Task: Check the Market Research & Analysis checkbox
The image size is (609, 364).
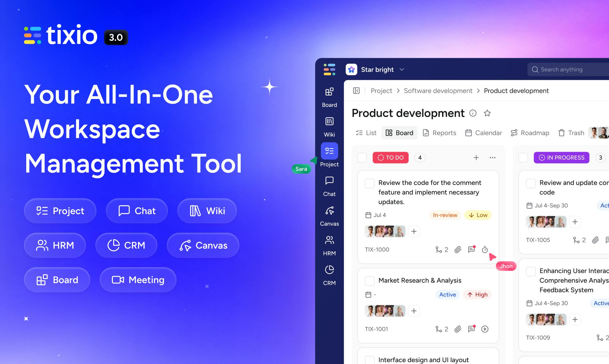Action: [370, 281]
